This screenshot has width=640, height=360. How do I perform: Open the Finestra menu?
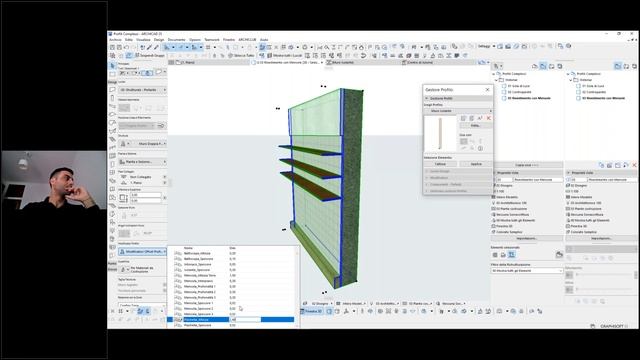[x=229, y=40]
